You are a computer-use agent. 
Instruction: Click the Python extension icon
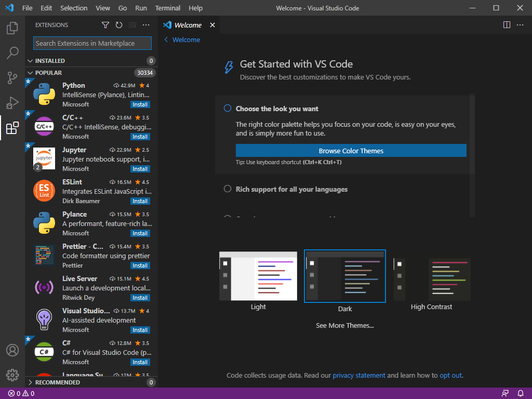[x=44, y=94]
